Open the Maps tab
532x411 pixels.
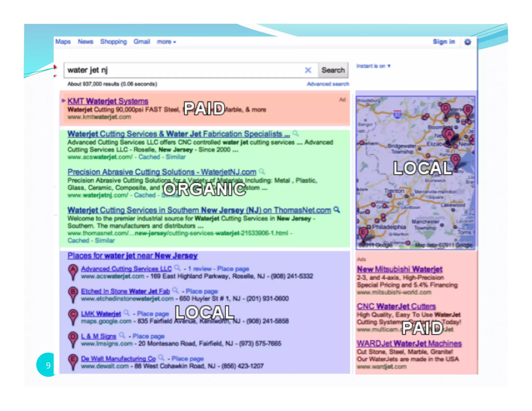[x=63, y=42]
